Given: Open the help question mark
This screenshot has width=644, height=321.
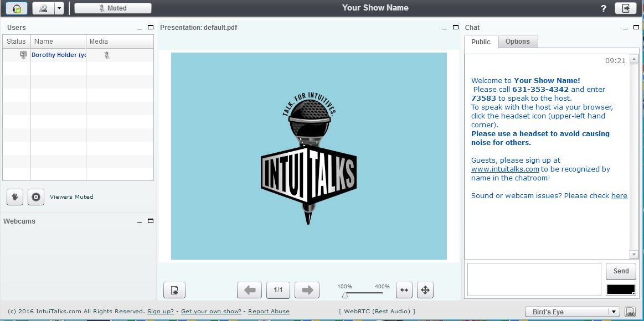Looking at the screenshot, I should [x=604, y=8].
